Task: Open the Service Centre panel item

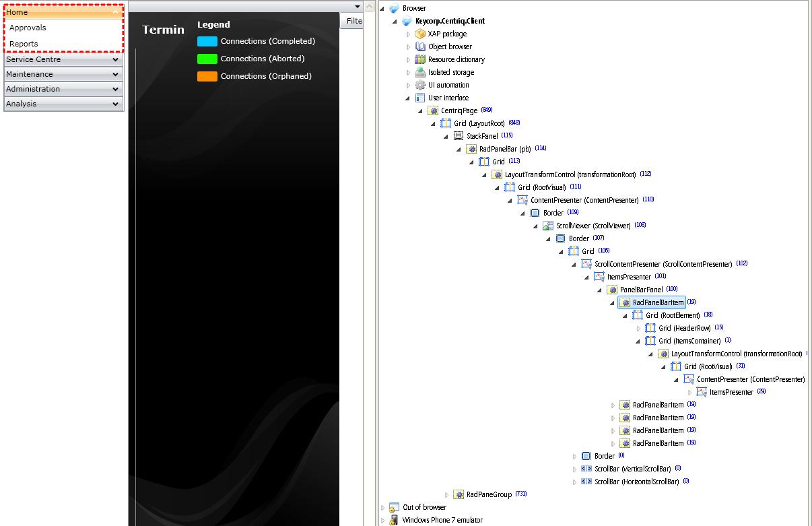Action: pyautogui.click(x=63, y=59)
